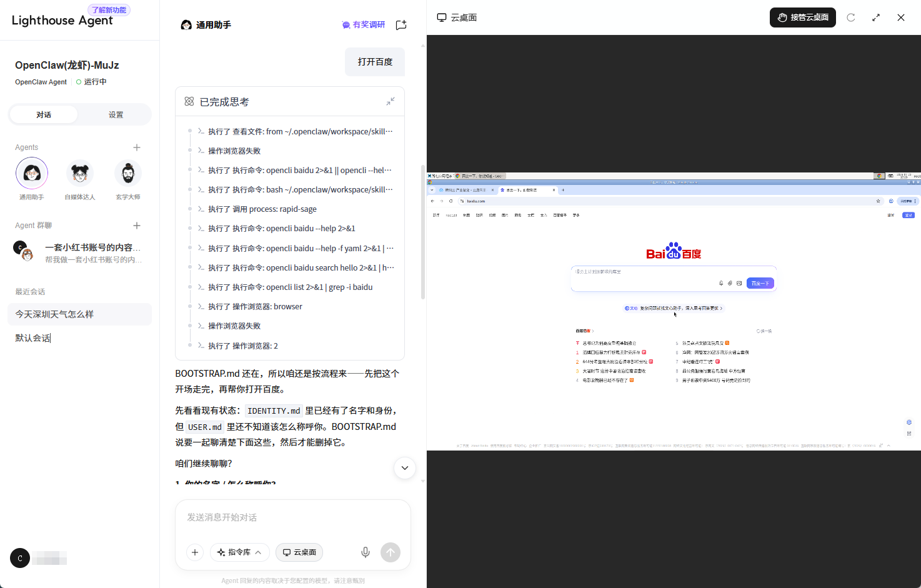Open the 今天深圳天气怎么样 conversation
The image size is (921, 588).
[79, 314]
